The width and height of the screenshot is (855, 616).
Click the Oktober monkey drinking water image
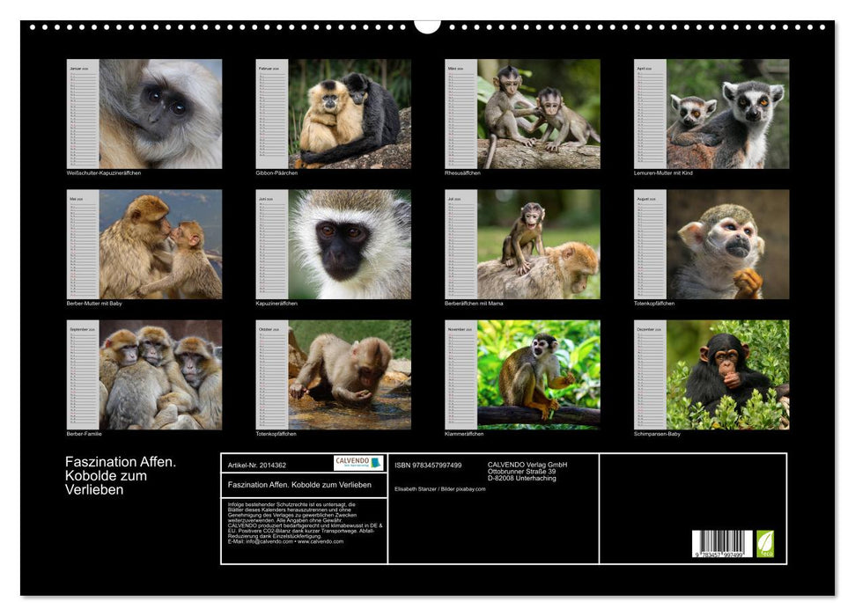tap(349, 374)
